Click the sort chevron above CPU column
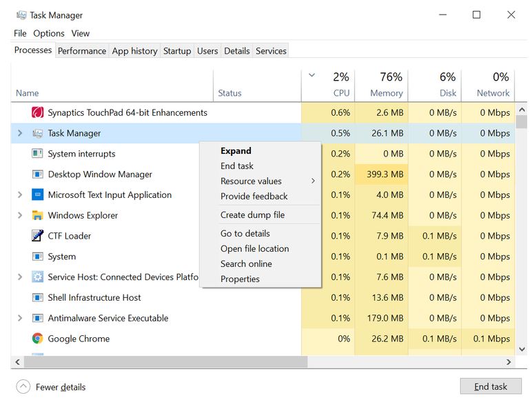Image resolution: width=532 pixels, height=400 pixels. click(x=311, y=75)
